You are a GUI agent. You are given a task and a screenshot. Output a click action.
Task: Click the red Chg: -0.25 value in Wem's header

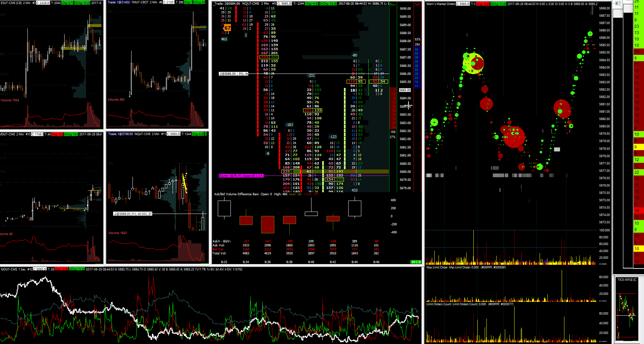point(483,4)
